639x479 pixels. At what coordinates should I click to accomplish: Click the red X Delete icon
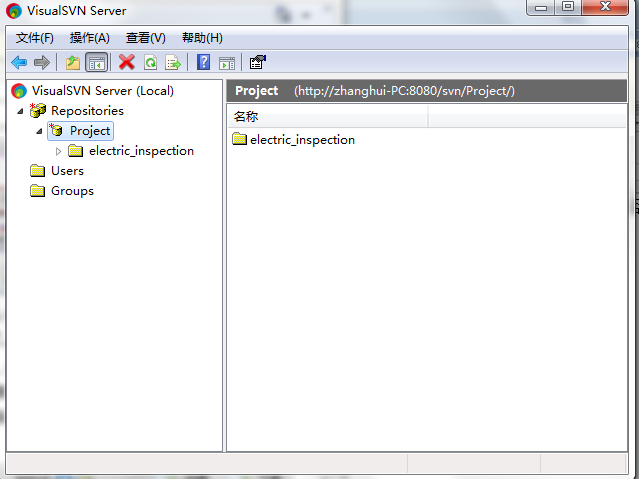click(127, 62)
